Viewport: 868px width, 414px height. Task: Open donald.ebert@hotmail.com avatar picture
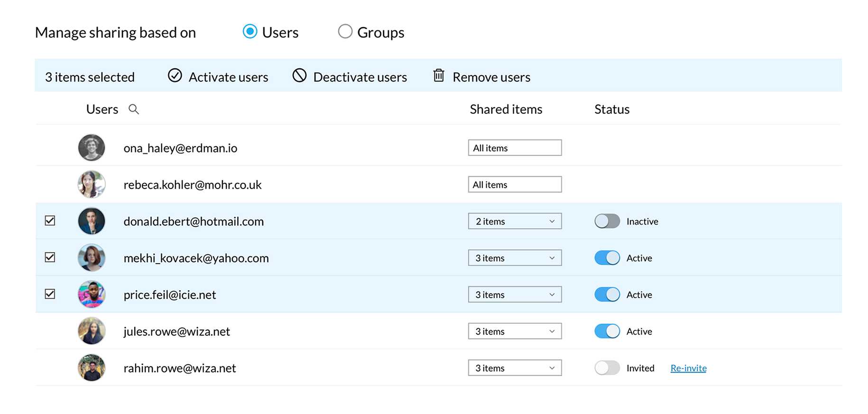tap(92, 221)
